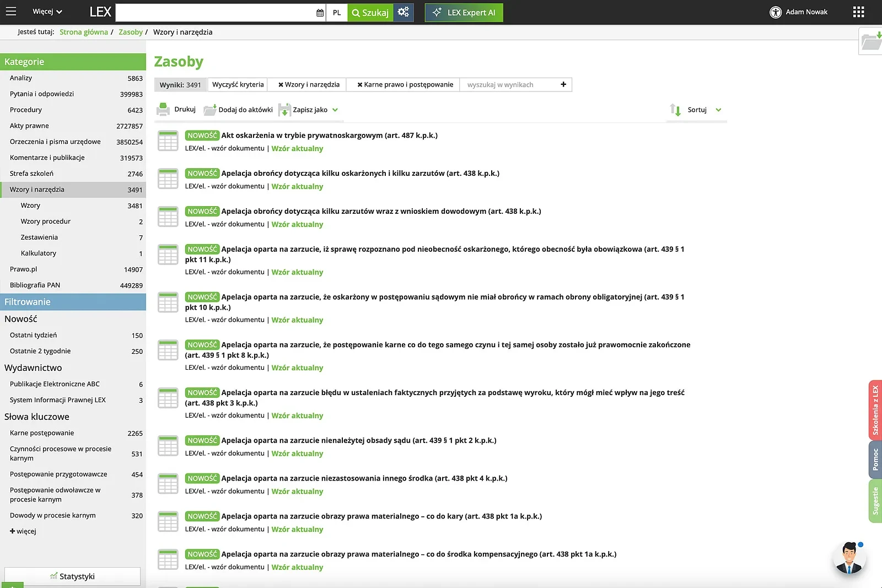Go to Zasoby breadcrumb link
The width and height of the screenshot is (882, 588).
[x=131, y=32]
